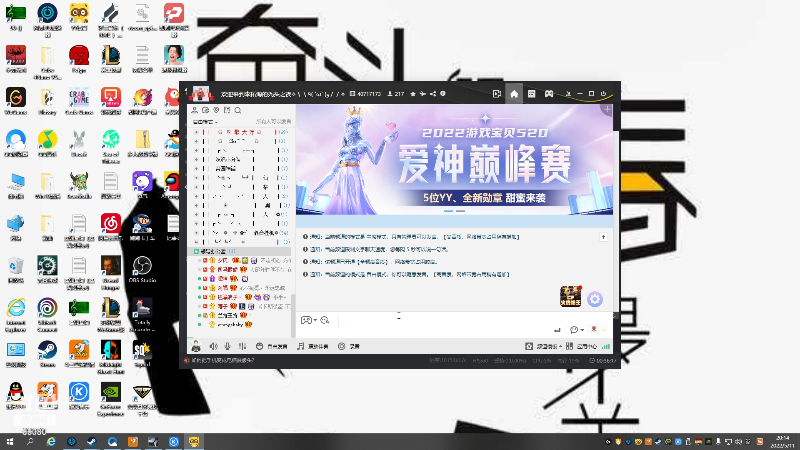Open chat bubble options dropdown
This screenshot has height=450, width=800.
click(x=577, y=330)
